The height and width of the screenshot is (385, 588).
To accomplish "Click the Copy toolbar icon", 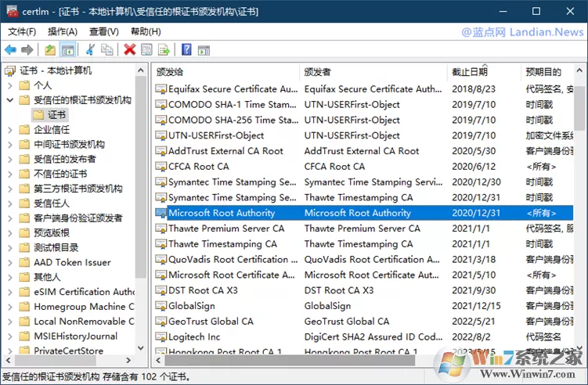I will 107,49.
